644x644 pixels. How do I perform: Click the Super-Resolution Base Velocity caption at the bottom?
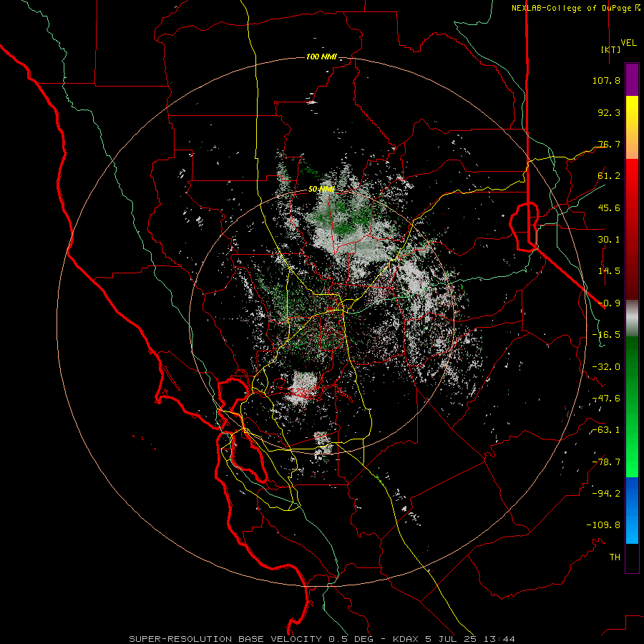321,639
